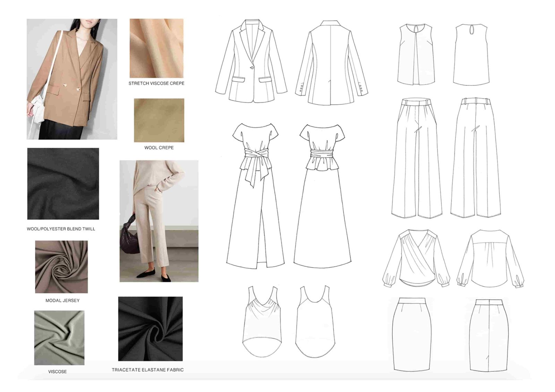Open the cream trousers model photo
The width and height of the screenshot is (555, 392).
(159, 221)
